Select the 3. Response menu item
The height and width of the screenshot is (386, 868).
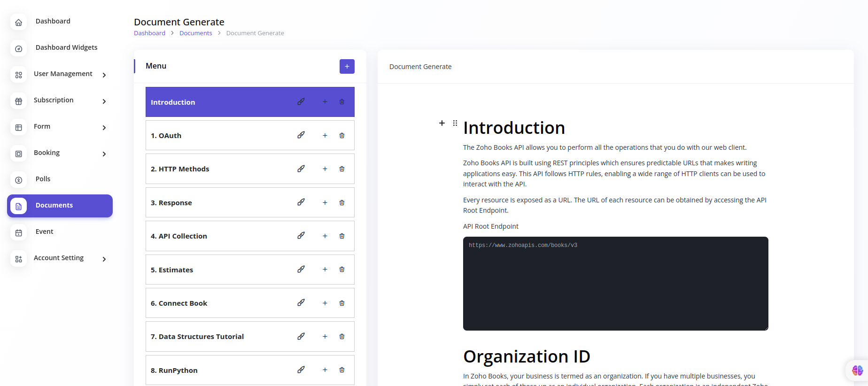click(250, 202)
